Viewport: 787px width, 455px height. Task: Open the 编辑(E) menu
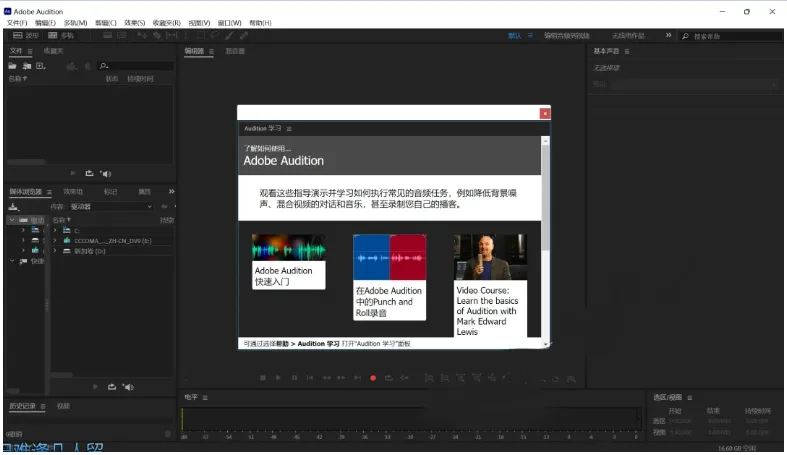[45, 23]
